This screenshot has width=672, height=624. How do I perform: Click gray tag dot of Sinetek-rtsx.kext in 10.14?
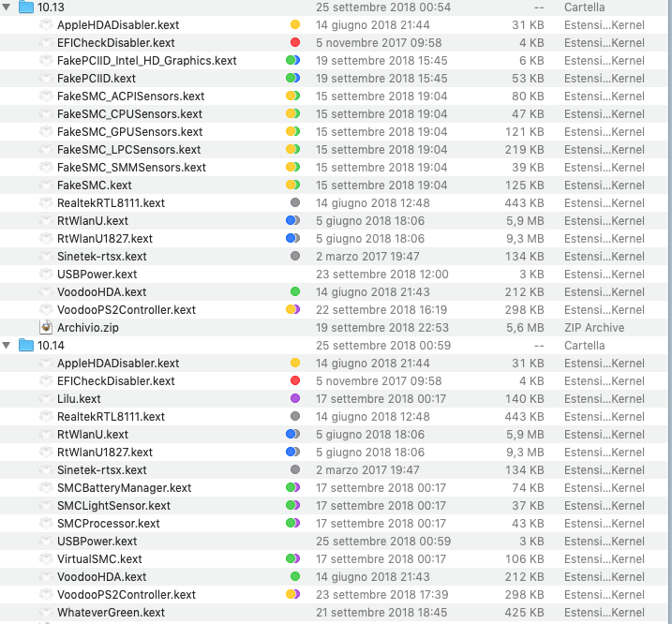point(295,469)
